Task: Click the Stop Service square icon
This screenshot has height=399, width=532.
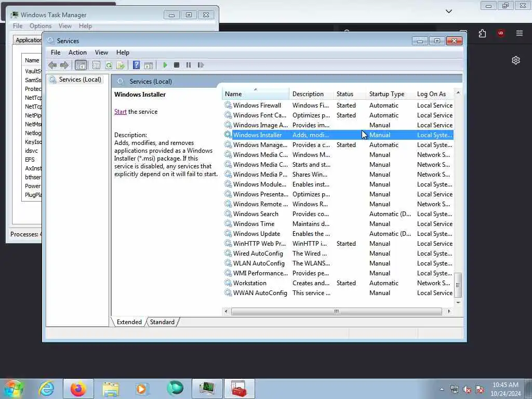Action: (x=177, y=65)
